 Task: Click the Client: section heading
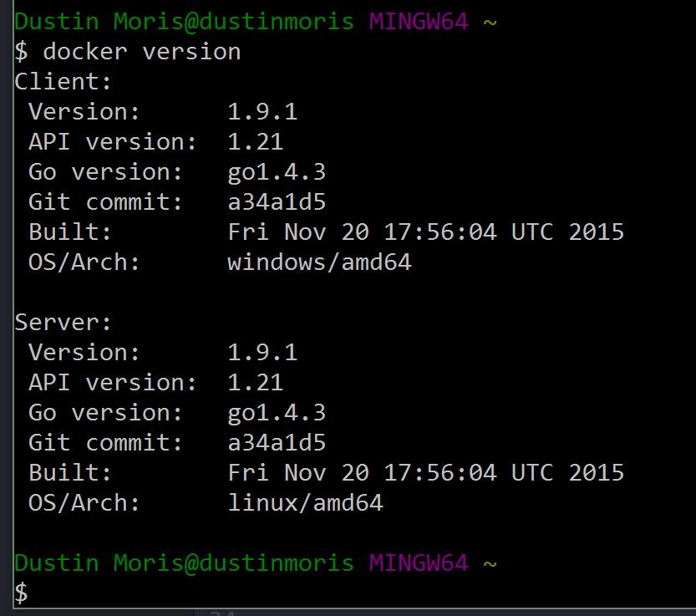(63, 82)
